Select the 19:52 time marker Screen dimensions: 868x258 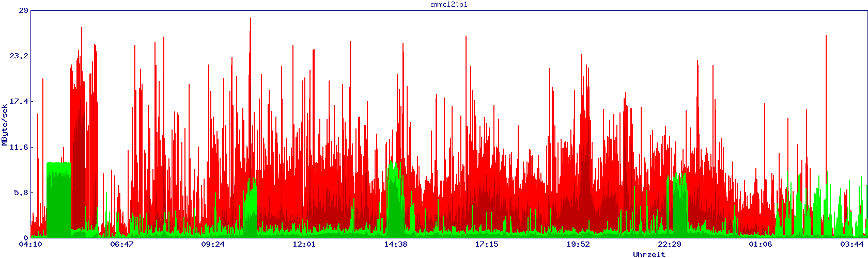pos(578,244)
